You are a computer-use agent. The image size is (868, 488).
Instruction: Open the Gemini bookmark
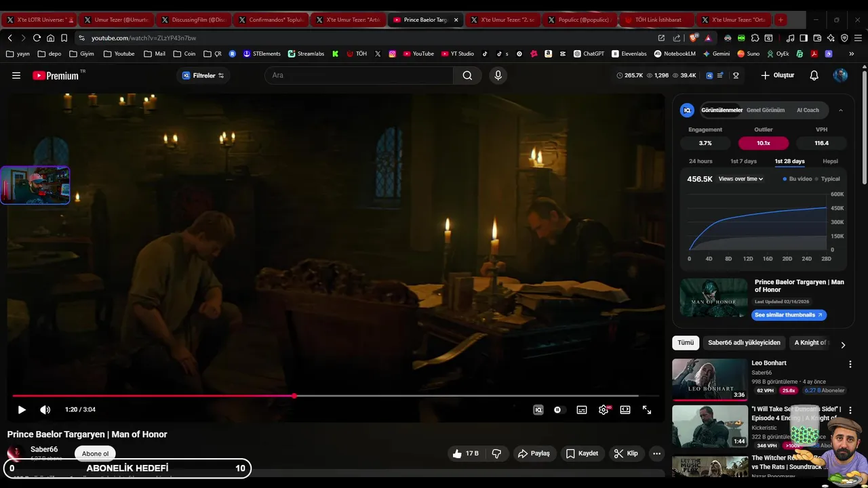tap(716, 54)
